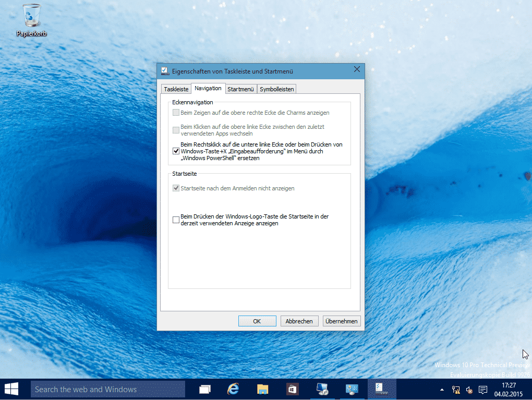Click the computer monitor taskbar app icon
The width and height of the screenshot is (532, 400).
coord(322,389)
